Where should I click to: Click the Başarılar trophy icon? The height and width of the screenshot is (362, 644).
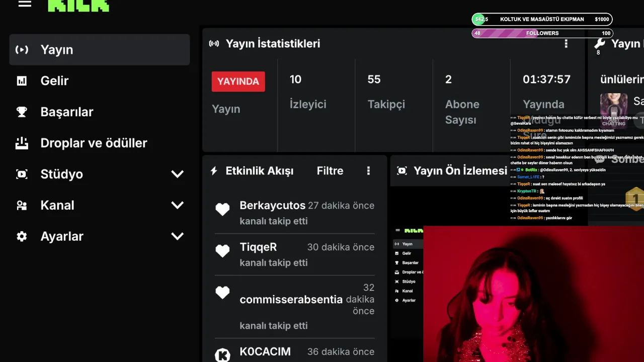(x=22, y=112)
